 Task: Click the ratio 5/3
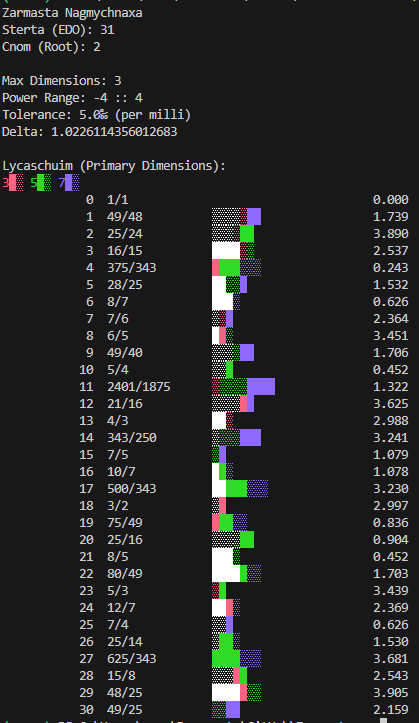pos(118,590)
